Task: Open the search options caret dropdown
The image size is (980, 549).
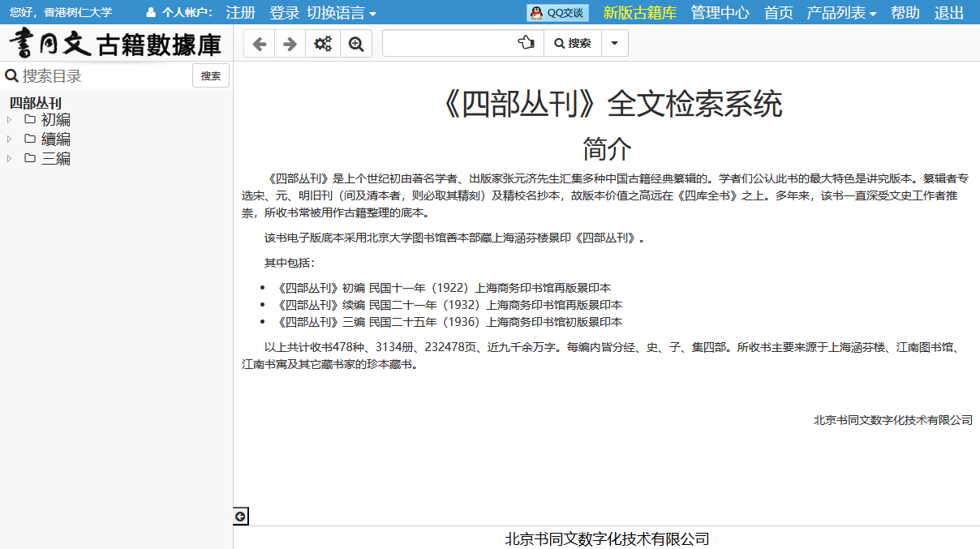Action: pos(614,44)
